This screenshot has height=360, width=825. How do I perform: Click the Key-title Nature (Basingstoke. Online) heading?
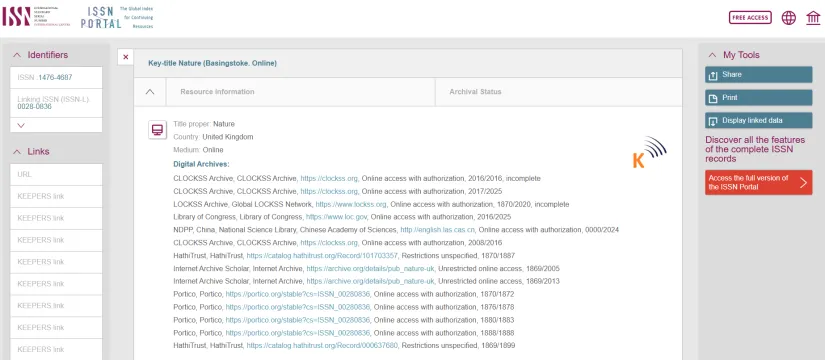pos(213,64)
